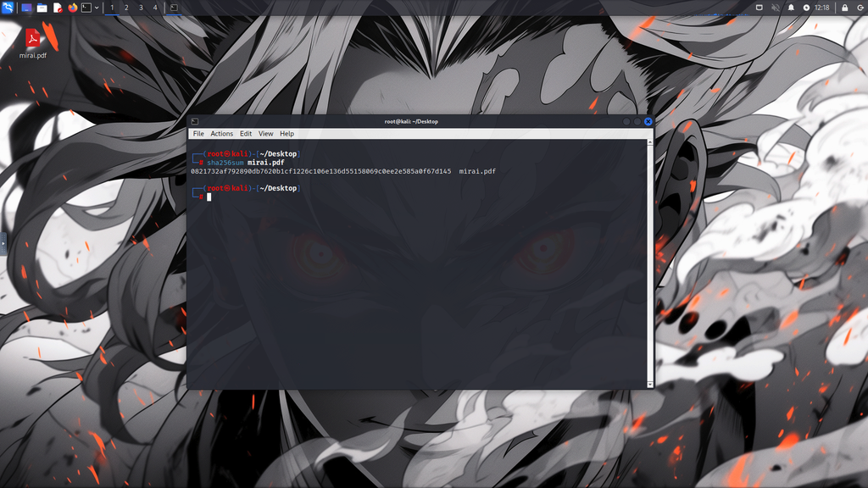Click the lock screen icon
The height and width of the screenshot is (488, 868).
(845, 8)
